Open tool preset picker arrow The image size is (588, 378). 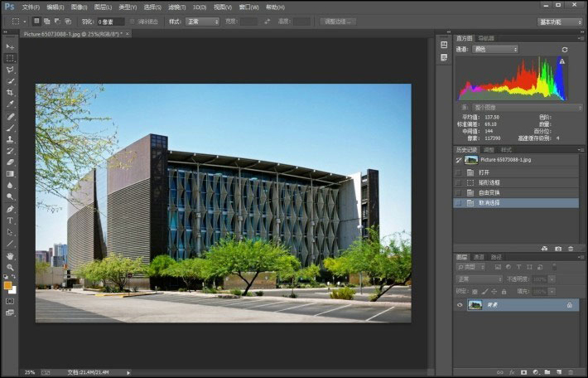tap(25, 22)
